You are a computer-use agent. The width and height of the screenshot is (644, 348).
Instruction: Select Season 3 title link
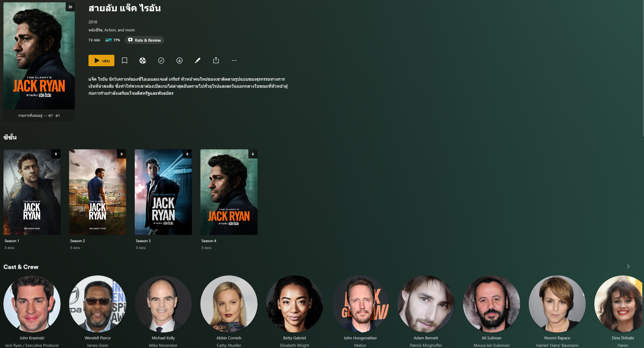point(143,241)
